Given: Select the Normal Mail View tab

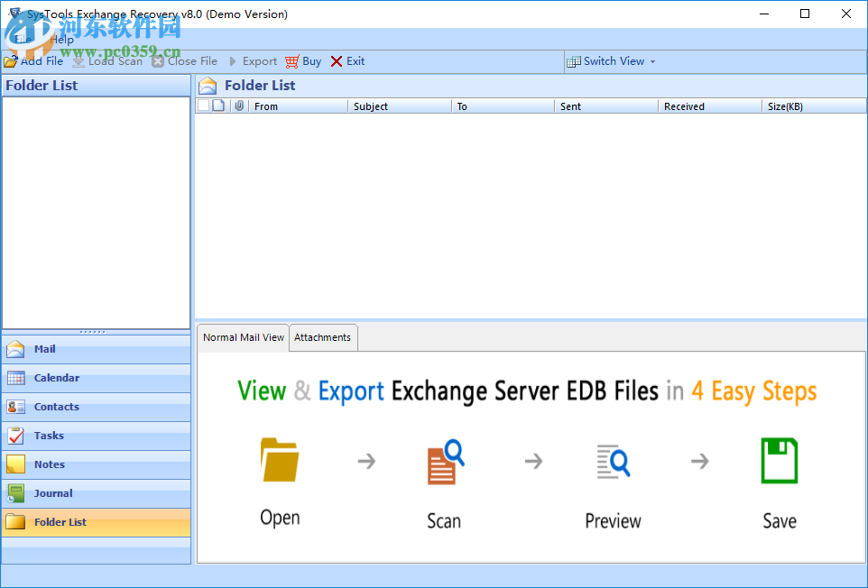Looking at the screenshot, I should tap(243, 337).
